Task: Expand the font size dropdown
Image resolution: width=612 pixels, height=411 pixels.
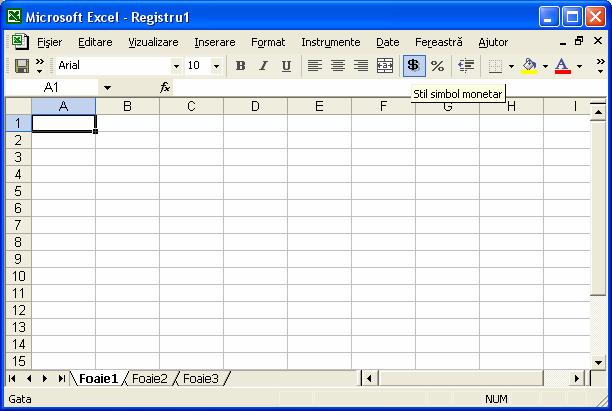Action: (216, 66)
